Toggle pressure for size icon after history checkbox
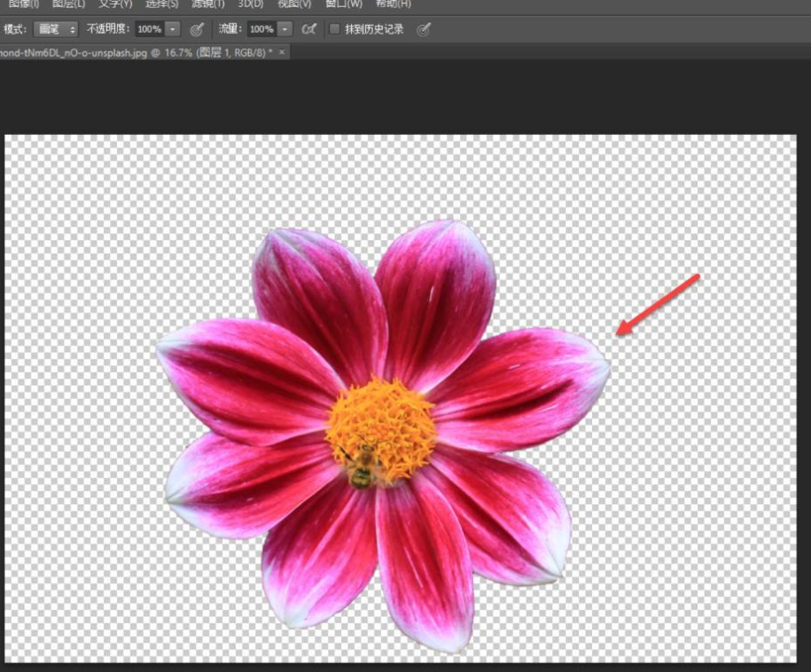The width and height of the screenshot is (811, 672). tap(424, 29)
